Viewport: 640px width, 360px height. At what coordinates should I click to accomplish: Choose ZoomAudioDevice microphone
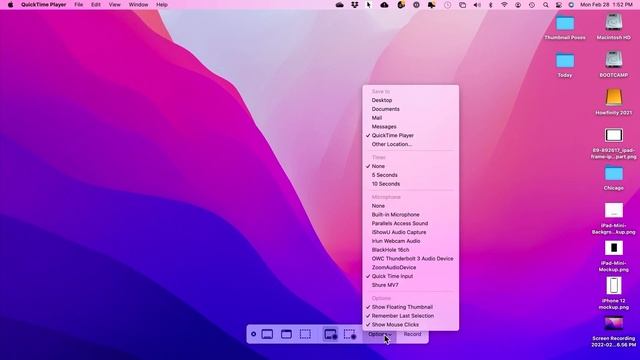[411, 267]
